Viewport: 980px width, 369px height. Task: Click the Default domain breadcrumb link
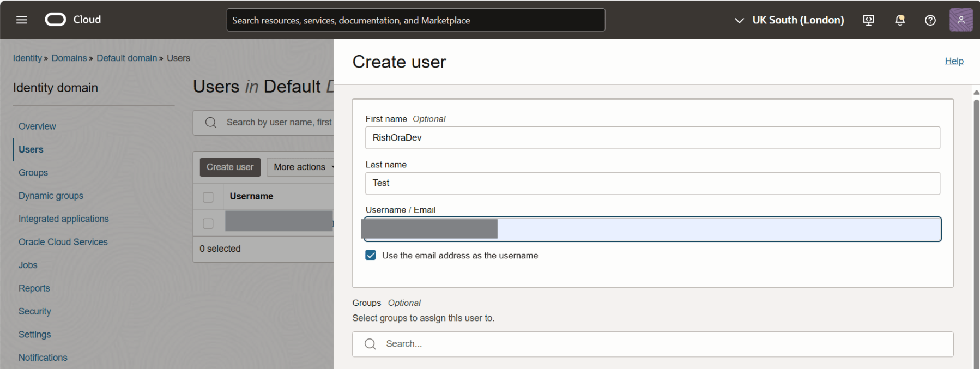(126, 58)
